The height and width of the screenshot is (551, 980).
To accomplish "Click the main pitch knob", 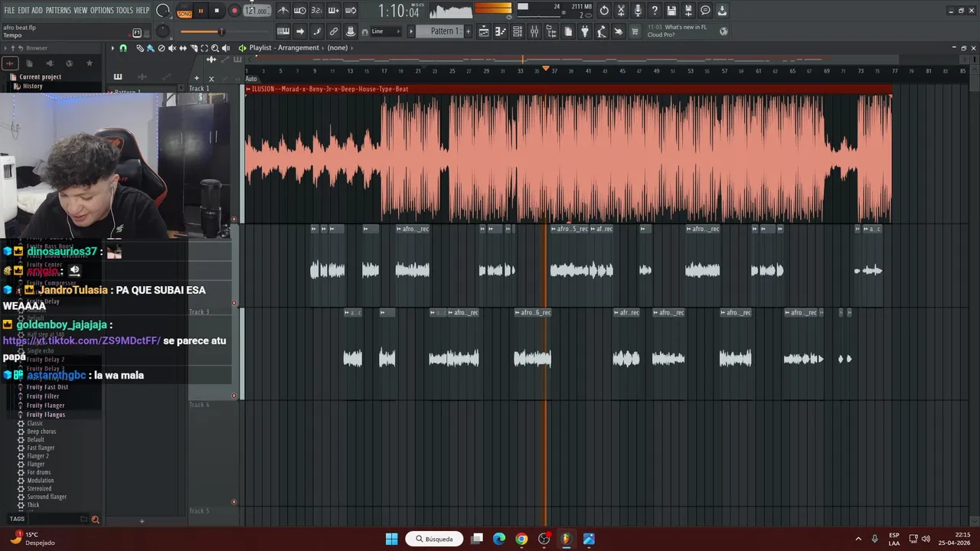I will [x=162, y=31].
